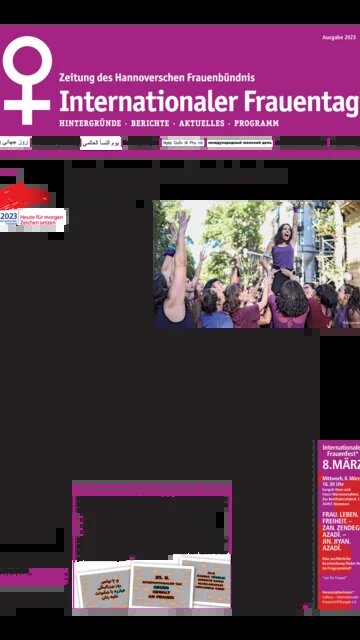Click the word 'BERICHTE' in the tagline
Screen dimensions: 360x640
pos(150,123)
